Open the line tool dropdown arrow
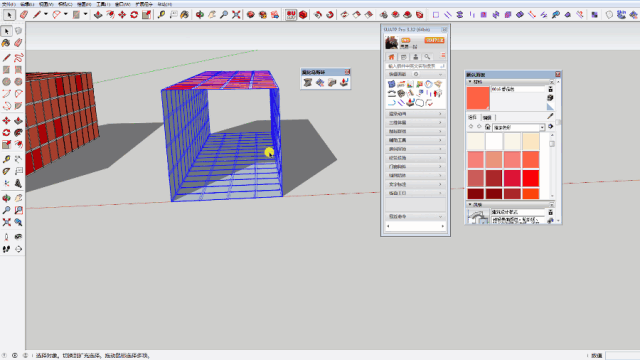This screenshot has width=640, height=360. pyautogui.click(x=46, y=14)
